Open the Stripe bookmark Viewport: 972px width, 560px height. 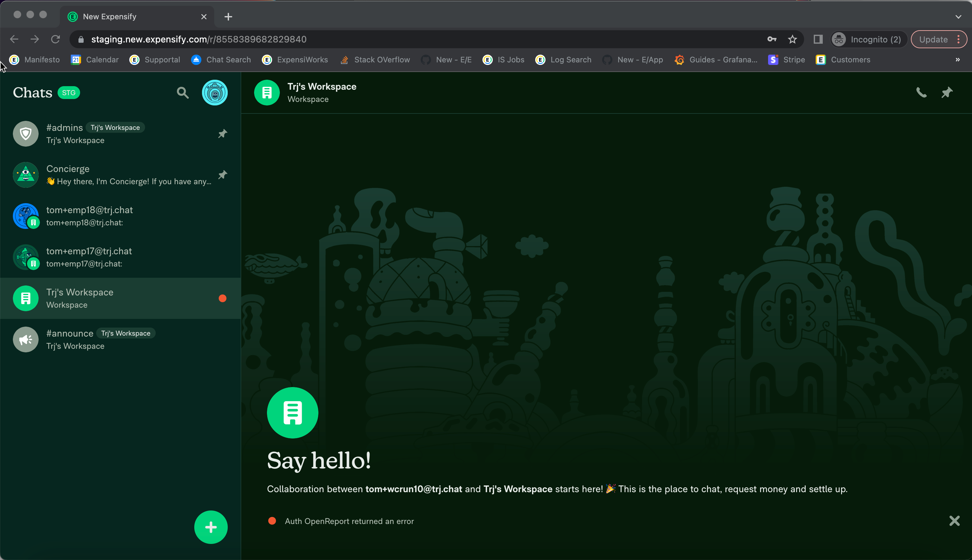787,59
